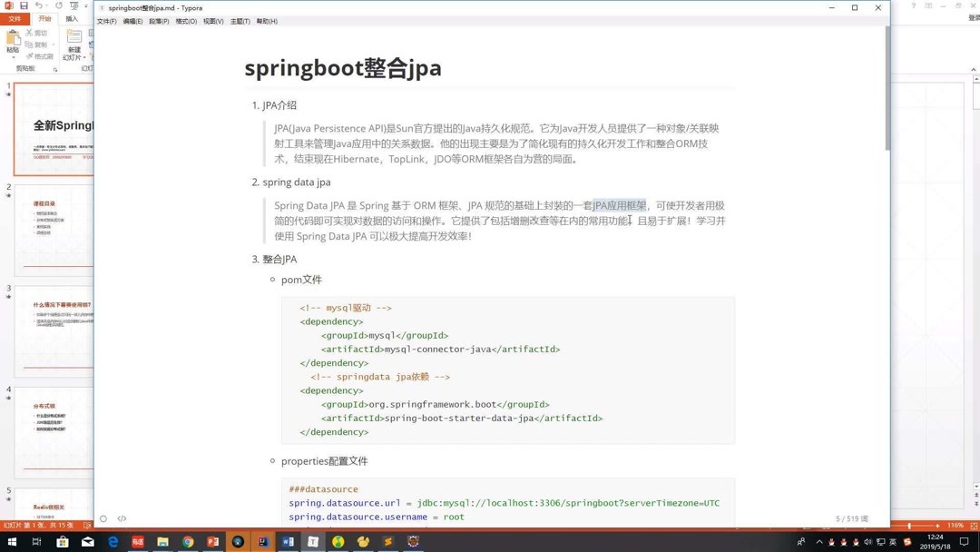The height and width of the screenshot is (552, 980).
Task: Click the 文件 backstage button in PowerPoint
Action: click(x=15, y=18)
